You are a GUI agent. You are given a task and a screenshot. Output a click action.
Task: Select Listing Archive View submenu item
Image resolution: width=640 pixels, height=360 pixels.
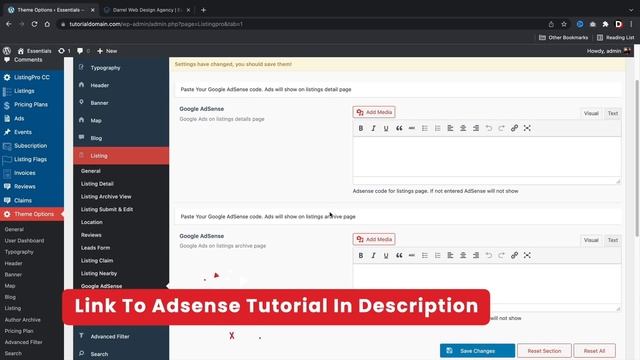coord(106,197)
